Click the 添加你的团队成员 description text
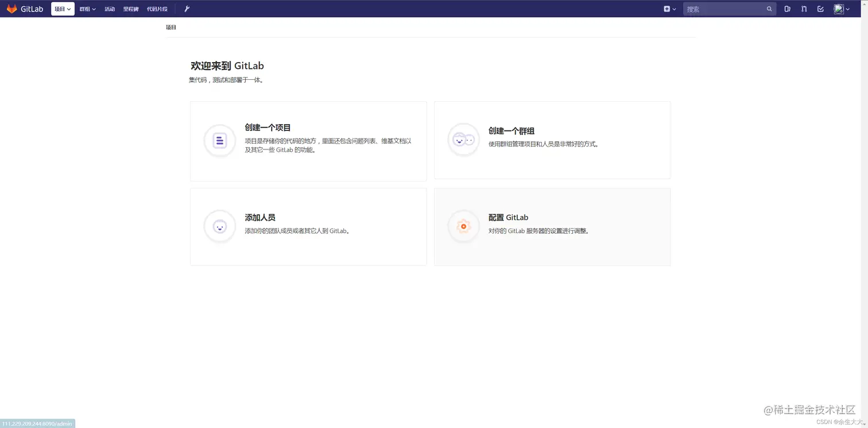The height and width of the screenshot is (428, 868). [x=297, y=231]
